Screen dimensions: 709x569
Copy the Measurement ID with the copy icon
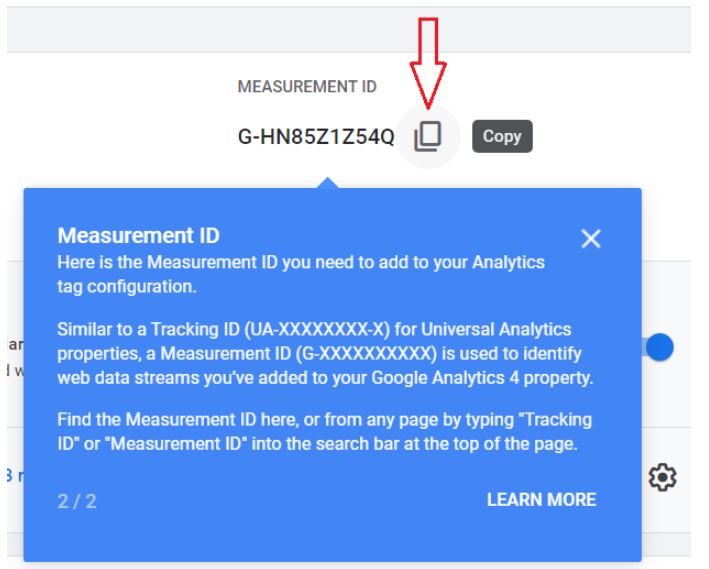point(427,136)
